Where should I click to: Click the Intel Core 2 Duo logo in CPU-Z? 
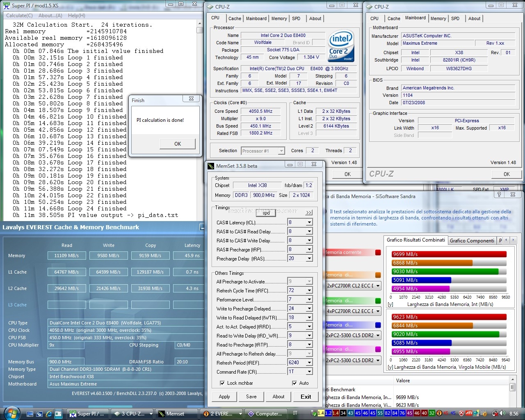(341, 46)
